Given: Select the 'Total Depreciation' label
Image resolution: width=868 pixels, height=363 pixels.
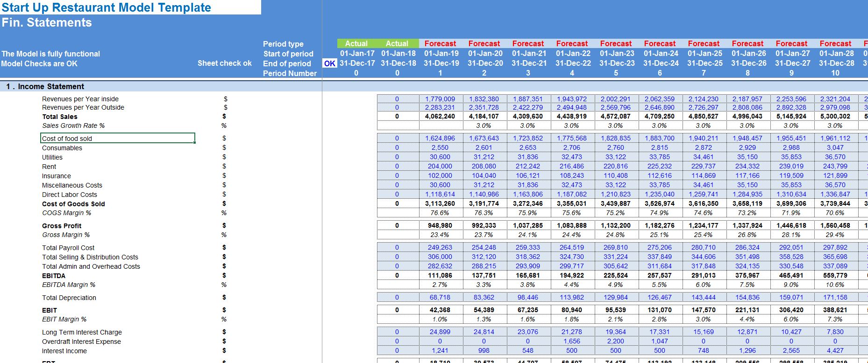Looking at the screenshot, I should [x=69, y=298].
